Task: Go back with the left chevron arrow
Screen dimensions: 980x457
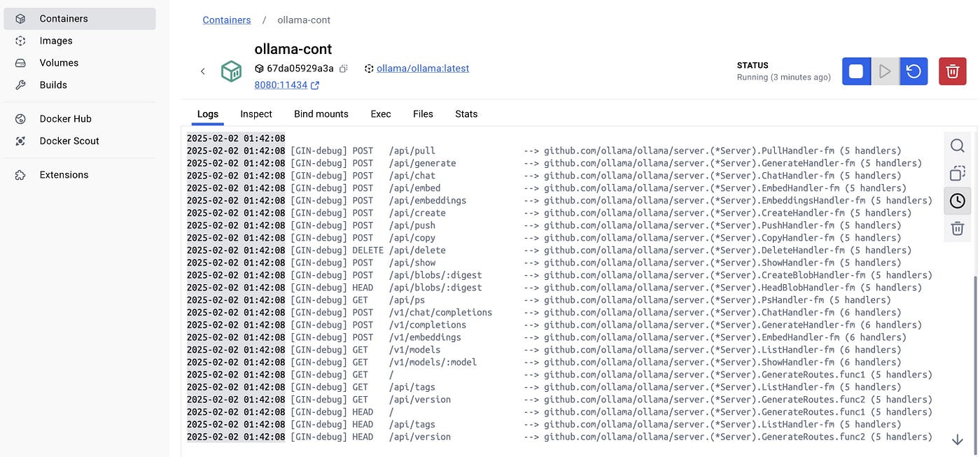Action: 203,71
